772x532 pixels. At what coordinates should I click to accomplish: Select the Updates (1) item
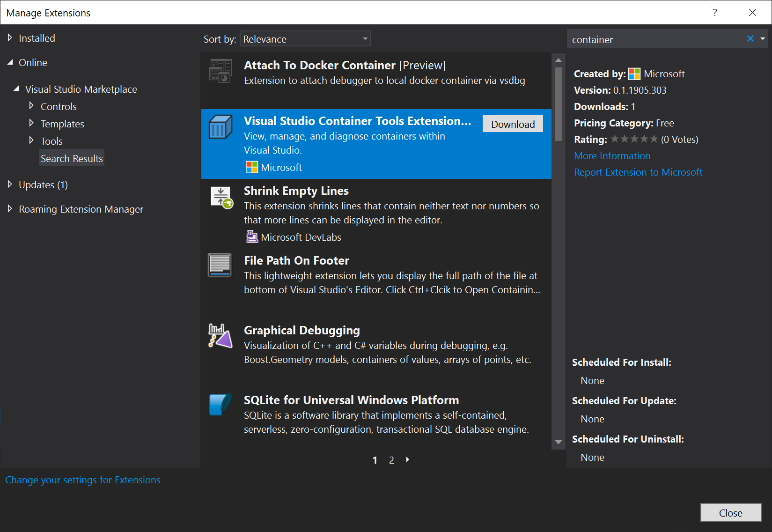pyautogui.click(x=43, y=185)
